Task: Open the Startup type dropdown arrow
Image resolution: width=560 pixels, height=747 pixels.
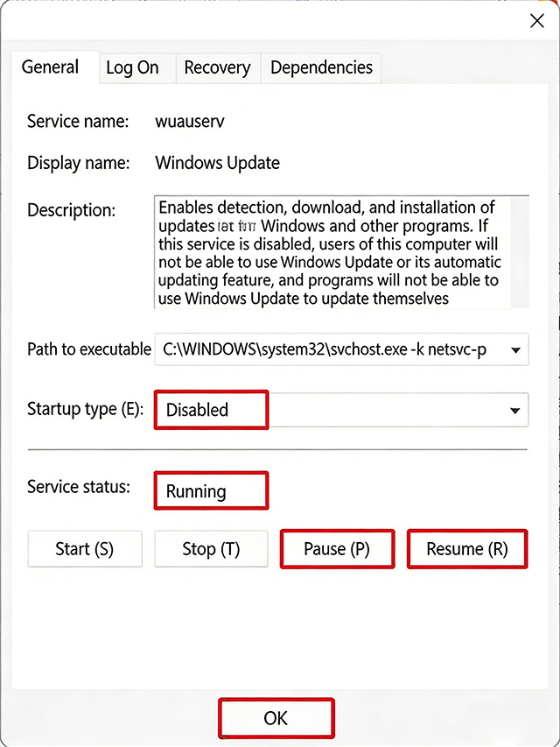Action: 514,410
